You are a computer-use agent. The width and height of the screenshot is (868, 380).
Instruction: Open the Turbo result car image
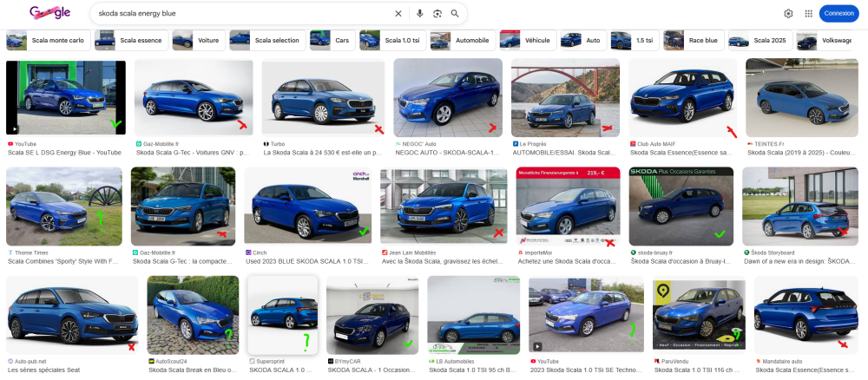point(323,97)
